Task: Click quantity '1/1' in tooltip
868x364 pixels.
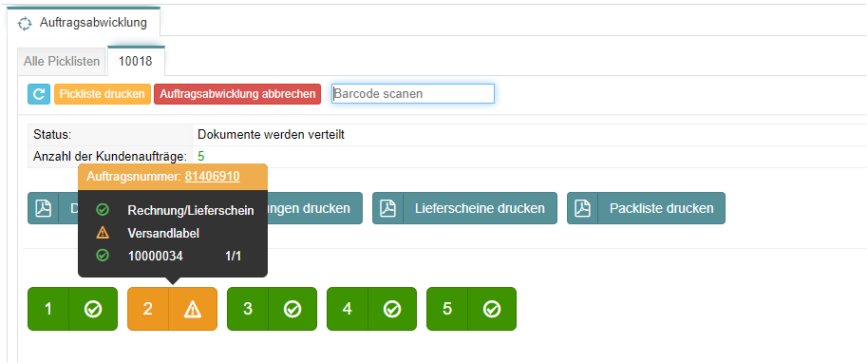Action: pos(233,256)
